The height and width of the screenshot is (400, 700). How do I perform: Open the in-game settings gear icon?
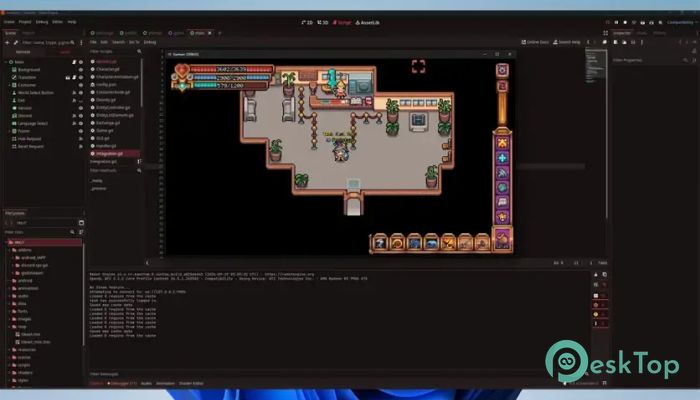pyautogui.click(x=502, y=70)
